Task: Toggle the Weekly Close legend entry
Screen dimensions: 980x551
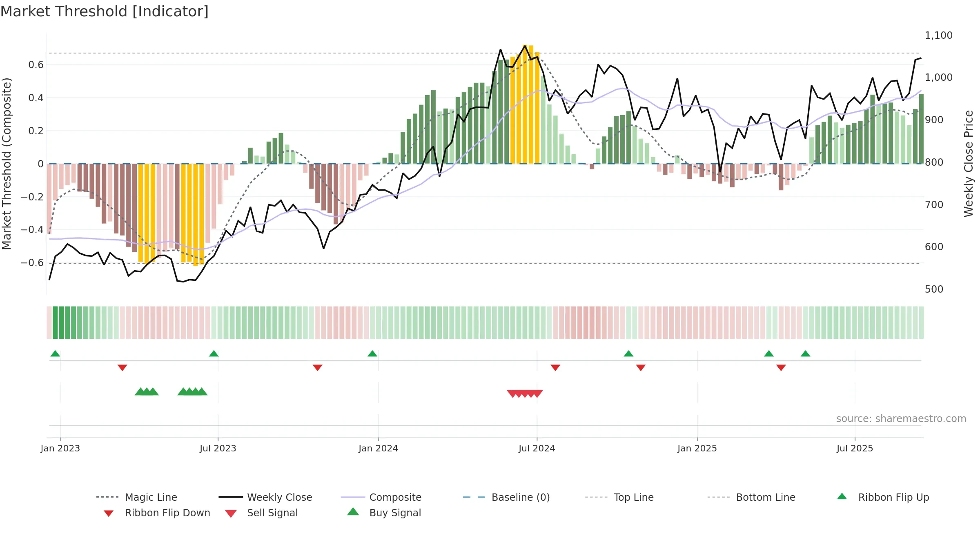Action: click(265, 497)
